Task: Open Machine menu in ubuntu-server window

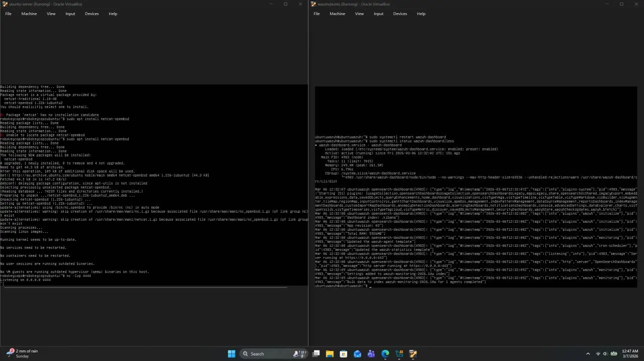Action: coord(29,14)
